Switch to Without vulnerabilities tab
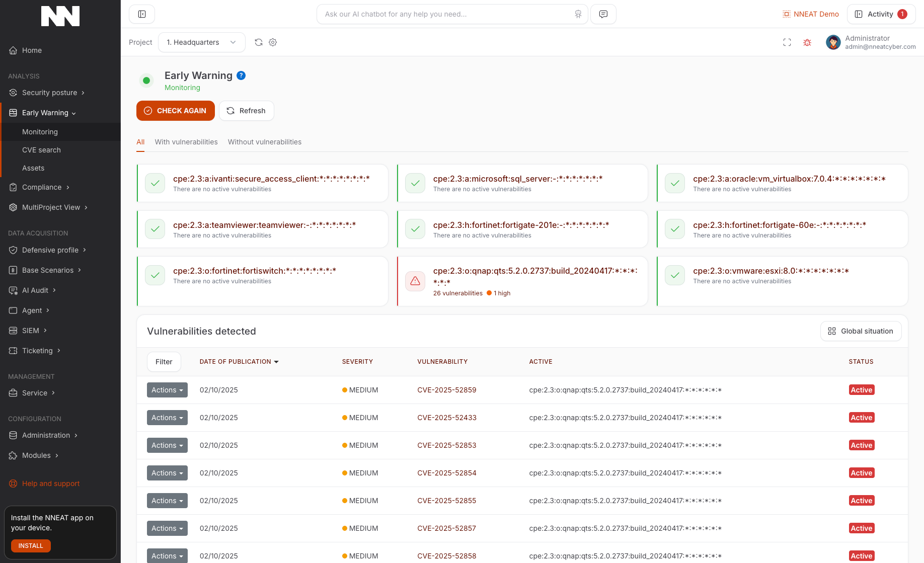Screen dimensions: 924x563 click(x=265, y=142)
